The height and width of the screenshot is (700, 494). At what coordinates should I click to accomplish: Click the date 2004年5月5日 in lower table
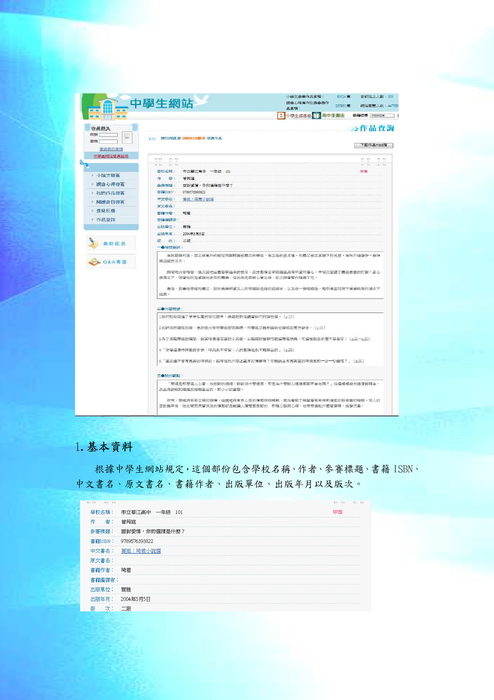point(136,599)
